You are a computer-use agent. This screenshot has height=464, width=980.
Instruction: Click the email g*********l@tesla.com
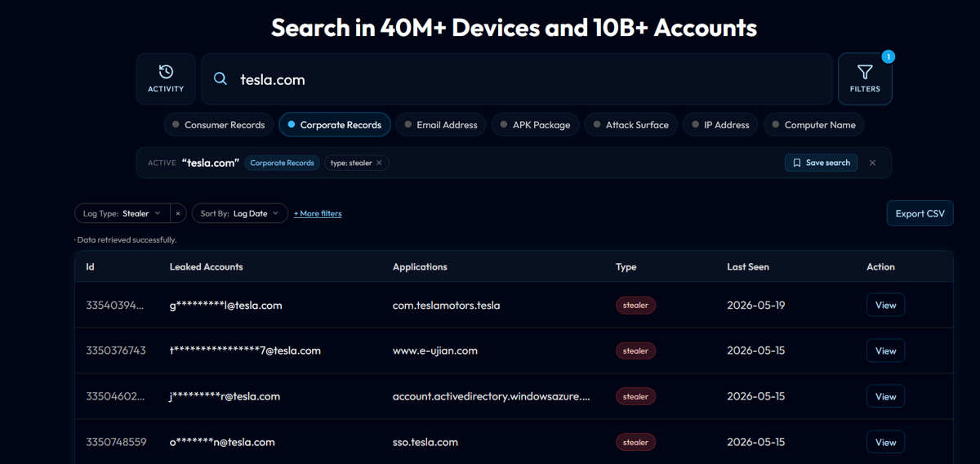pos(226,305)
